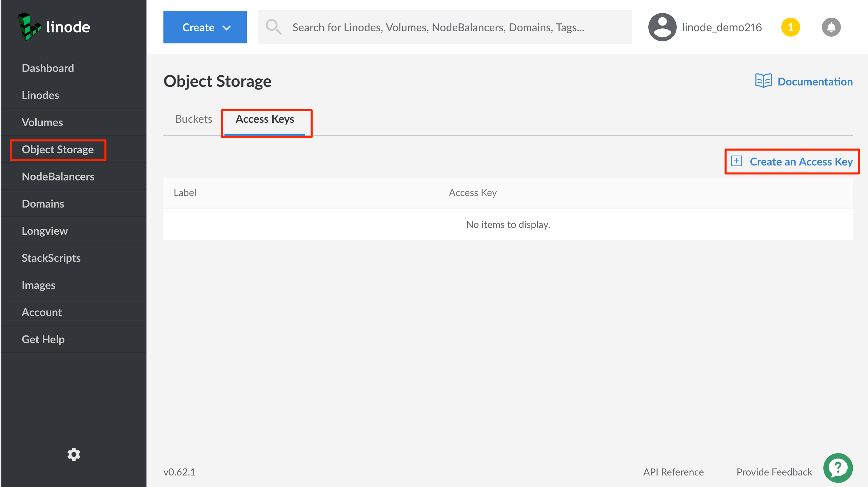Click the settings gear icon
The width and height of the screenshot is (868, 487).
(x=74, y=454)
